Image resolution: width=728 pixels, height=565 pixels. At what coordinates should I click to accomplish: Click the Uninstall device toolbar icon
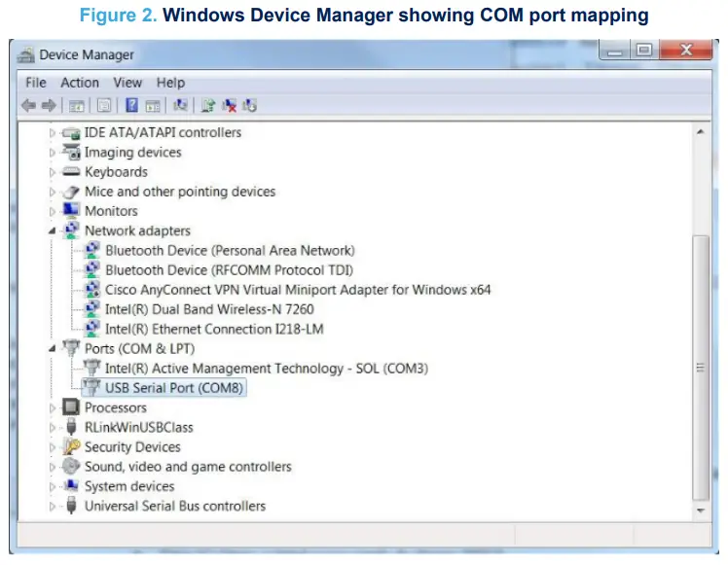229,105
